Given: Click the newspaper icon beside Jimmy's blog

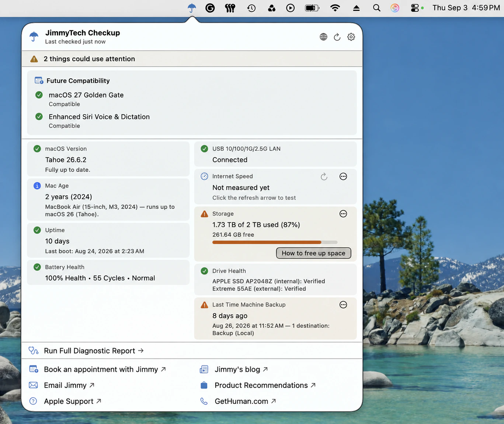Looking at the screenshot, I should [204, 369].
